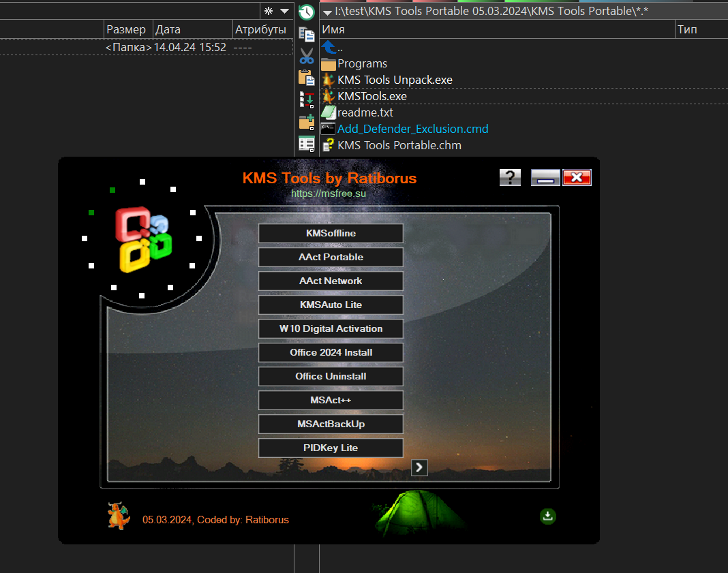Click the asterisk favorites button in left panel
Viewport: 728px width, 573px height.
269,11
